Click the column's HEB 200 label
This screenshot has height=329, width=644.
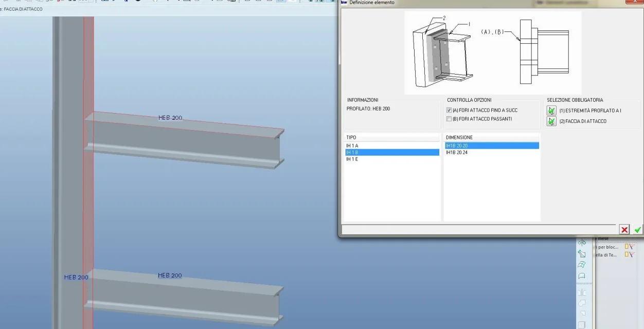click(x=76, y=277)
